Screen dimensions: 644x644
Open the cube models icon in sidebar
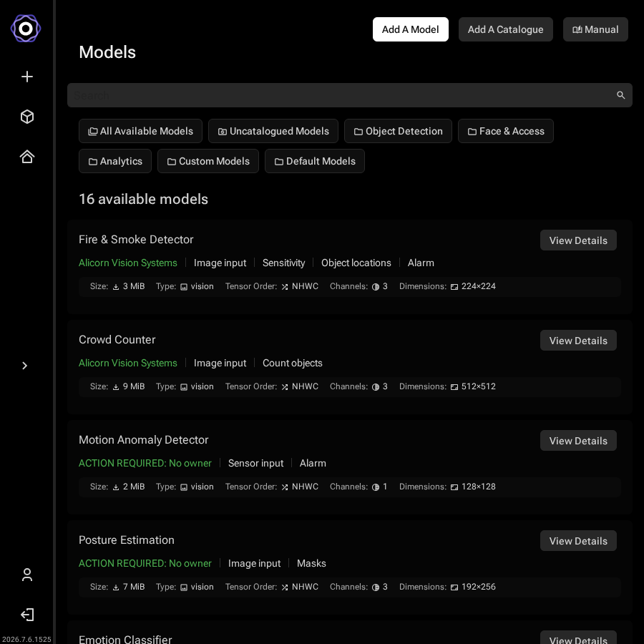[x=27, y=117]
